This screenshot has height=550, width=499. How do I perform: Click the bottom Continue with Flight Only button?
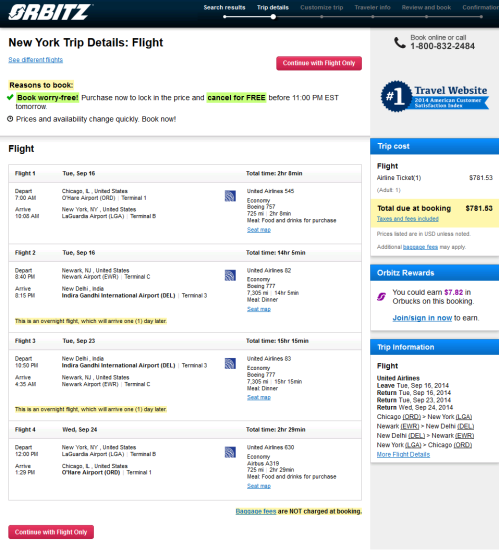pos(51,532)
